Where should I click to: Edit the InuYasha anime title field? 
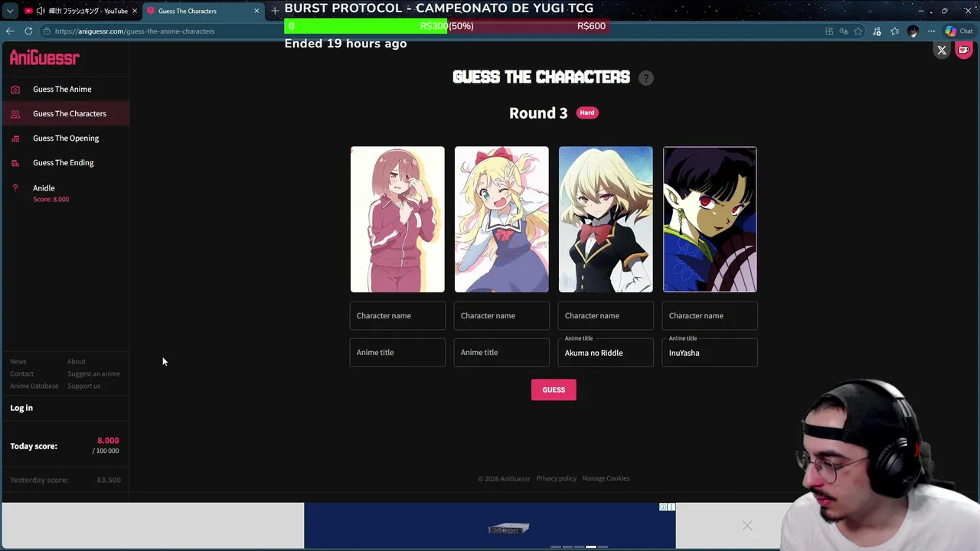click(710, 353)
